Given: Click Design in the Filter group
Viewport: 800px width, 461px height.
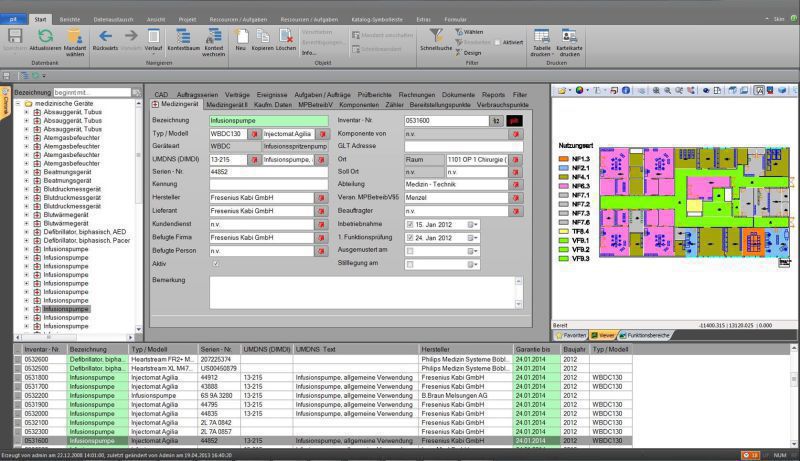Looking at the screenshot, I should point(468,53).
